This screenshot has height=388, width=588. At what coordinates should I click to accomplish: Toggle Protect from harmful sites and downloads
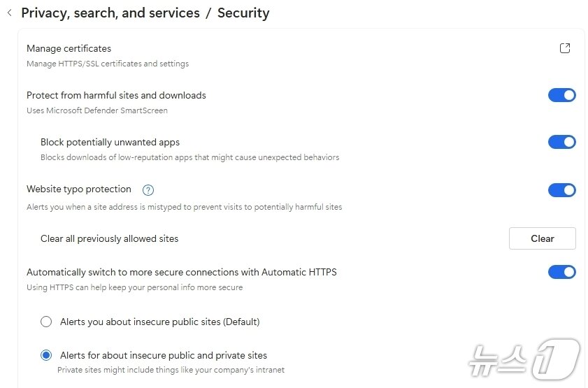(x=561, y=95)
